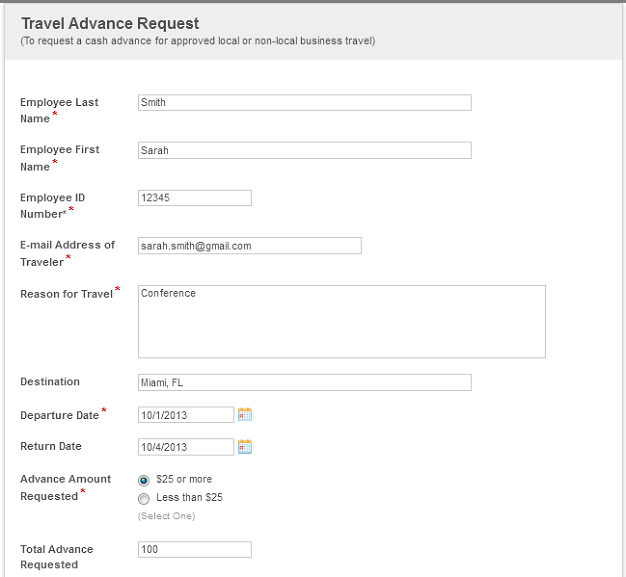Click the Employee First Name field
The height and width of the screenshot is (577, 626).
[305, 151]
